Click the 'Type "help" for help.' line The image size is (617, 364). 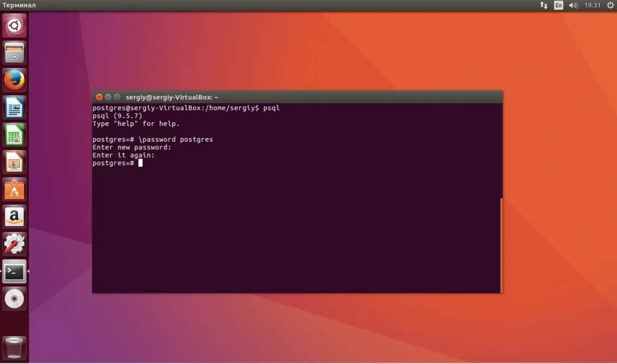point(136,124)
